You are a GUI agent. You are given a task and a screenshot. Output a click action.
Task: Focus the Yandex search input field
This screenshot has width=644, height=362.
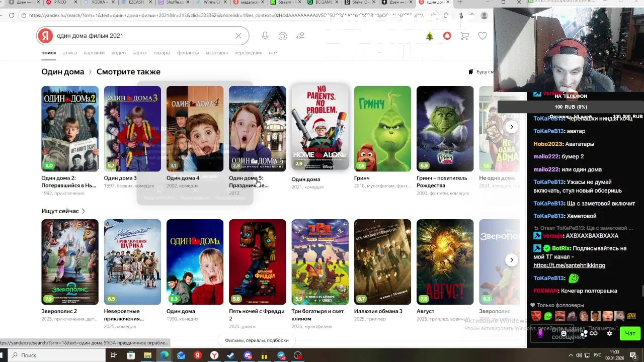[x=143, y=36]
